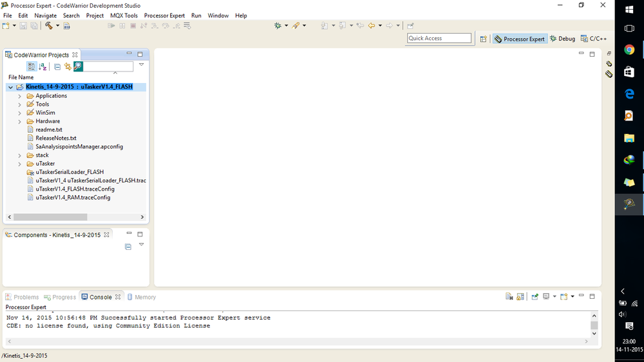Image resolution: width=644 pixels, height=362 pixels.
Task: Open the CodeWarrior Projects view menu
Action: [141, 64]
